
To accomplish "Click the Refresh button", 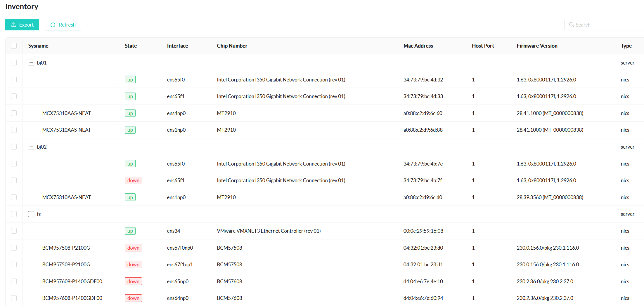I will [63, 25].
